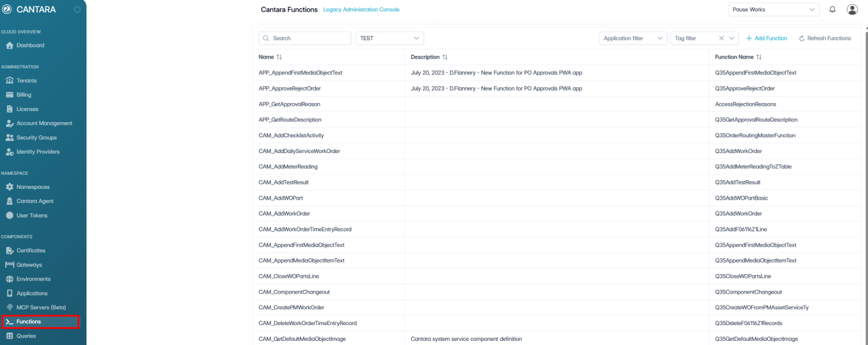The width and height of the screenshot is (868, 345).
Task: Expand the Tag filter dropdown arrow
Action: [732, 38]
